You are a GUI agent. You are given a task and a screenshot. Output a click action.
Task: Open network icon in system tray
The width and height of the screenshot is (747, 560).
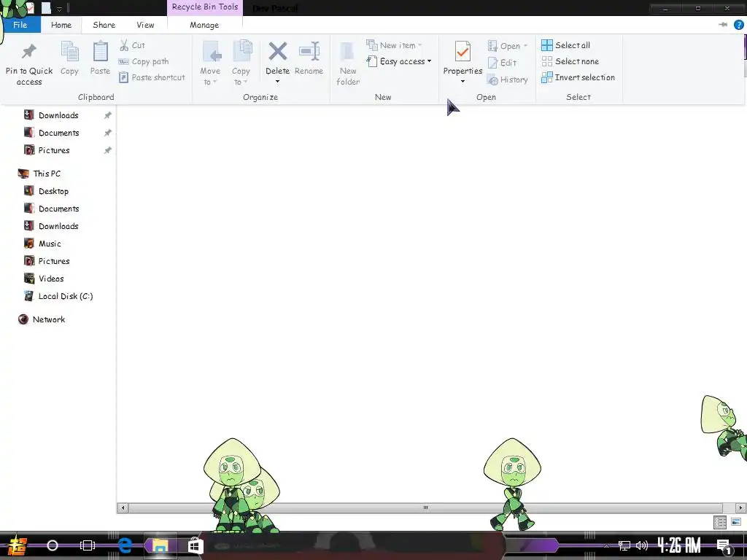click(624, 545)
